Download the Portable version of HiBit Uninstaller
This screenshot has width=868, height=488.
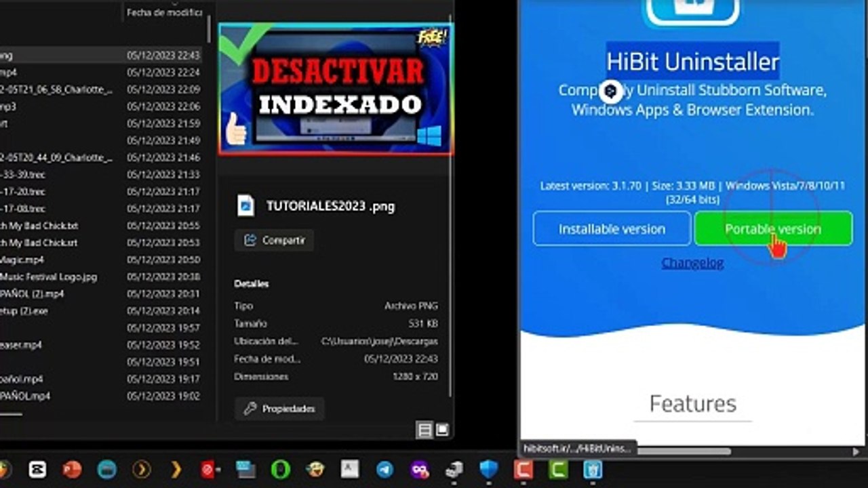(773, 229)
